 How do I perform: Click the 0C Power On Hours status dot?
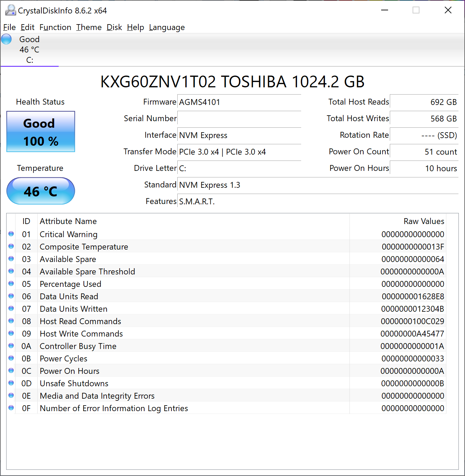pyautogui.click(x=11, y=370)
